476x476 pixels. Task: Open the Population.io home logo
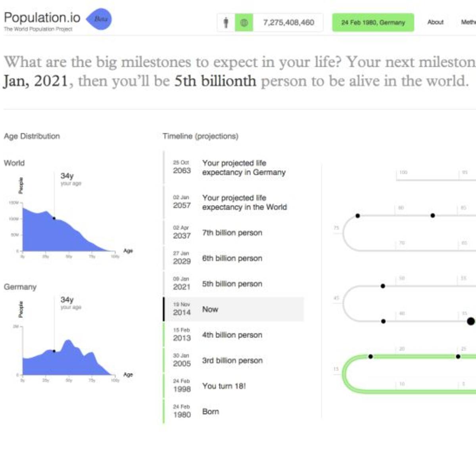point(42,18)
